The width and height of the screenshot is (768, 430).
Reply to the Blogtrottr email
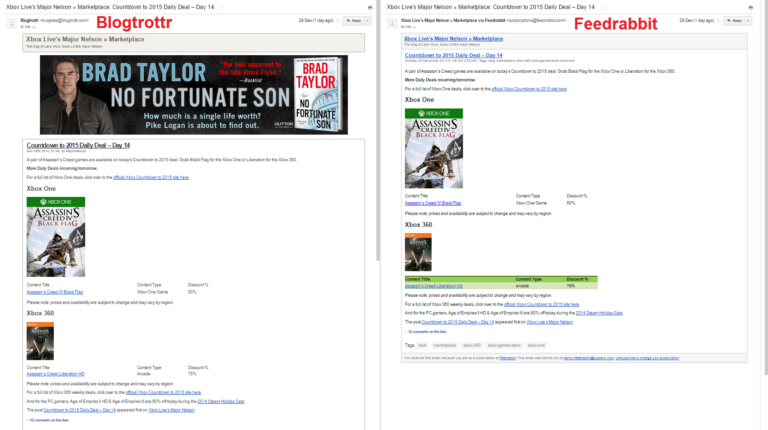[354, 21]
